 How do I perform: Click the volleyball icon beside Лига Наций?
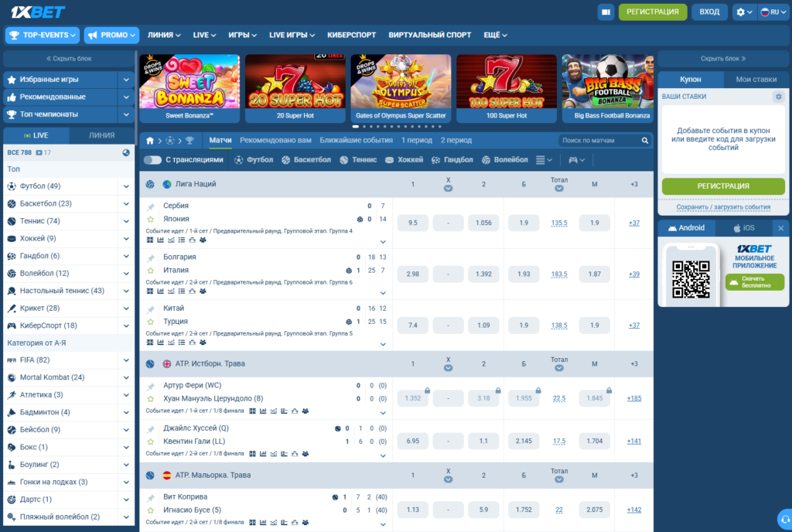150,184
